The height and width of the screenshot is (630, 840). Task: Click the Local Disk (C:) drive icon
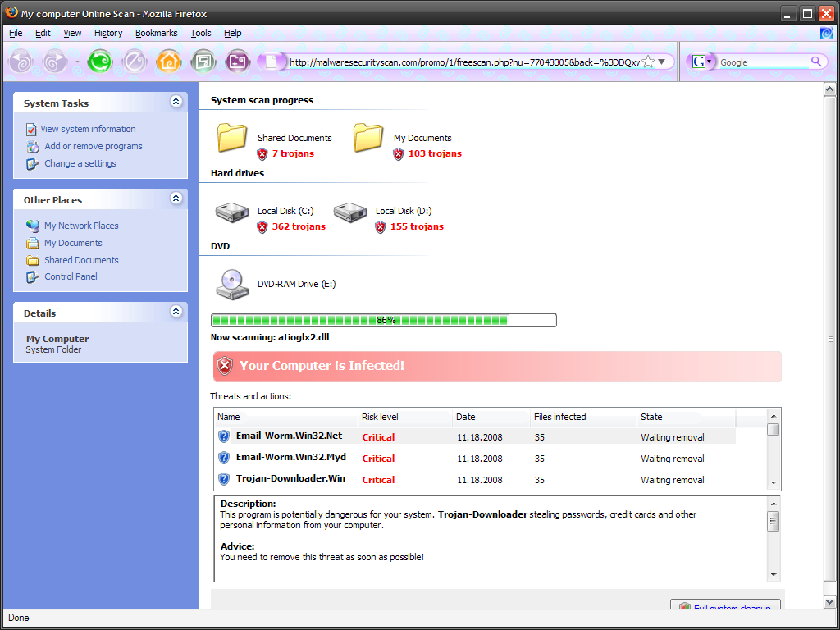click(x=232, y=213)
